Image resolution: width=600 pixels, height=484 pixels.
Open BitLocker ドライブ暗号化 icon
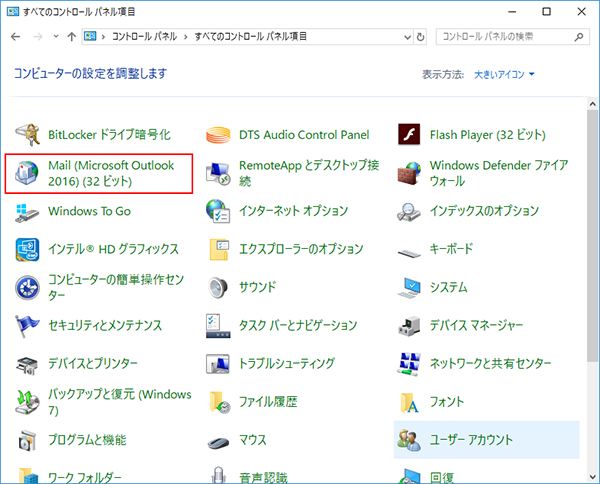pyautogui.click(x=27, y=134)
